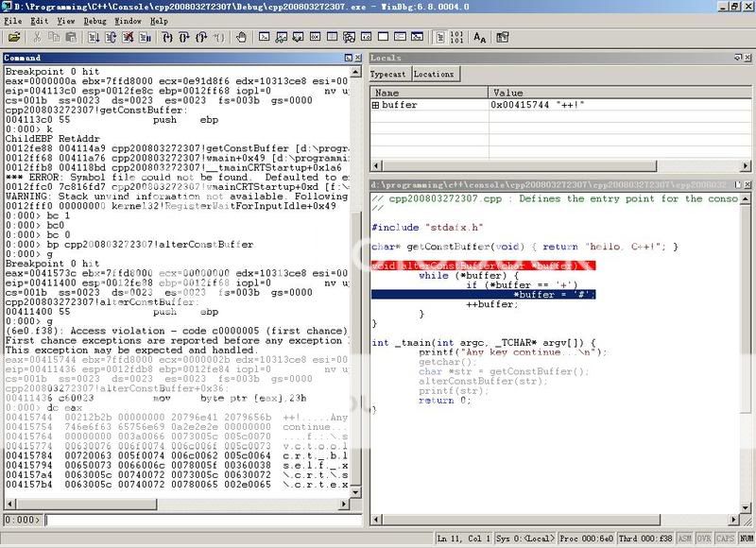Click 'Proc 000:6e0' in status bar
Image resolution: width=756 pixels, height=548 pixels.
586,539
